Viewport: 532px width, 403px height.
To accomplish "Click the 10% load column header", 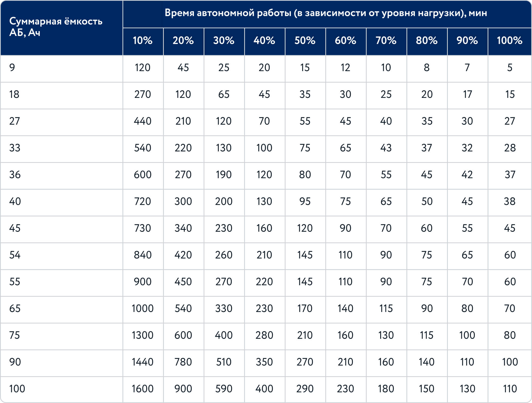I will [143, 41].
